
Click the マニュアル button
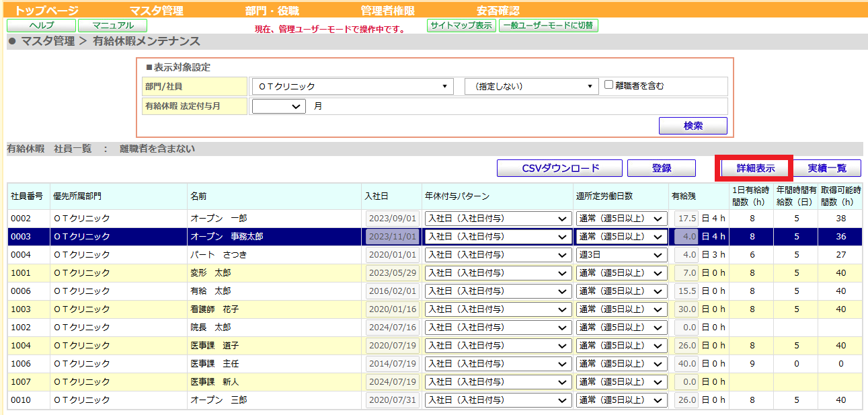click(112, 26)
